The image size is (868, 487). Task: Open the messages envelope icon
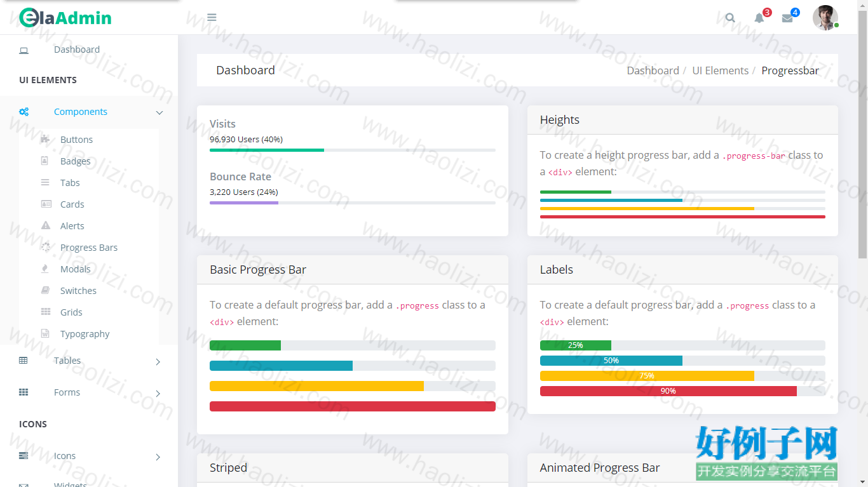787,18
